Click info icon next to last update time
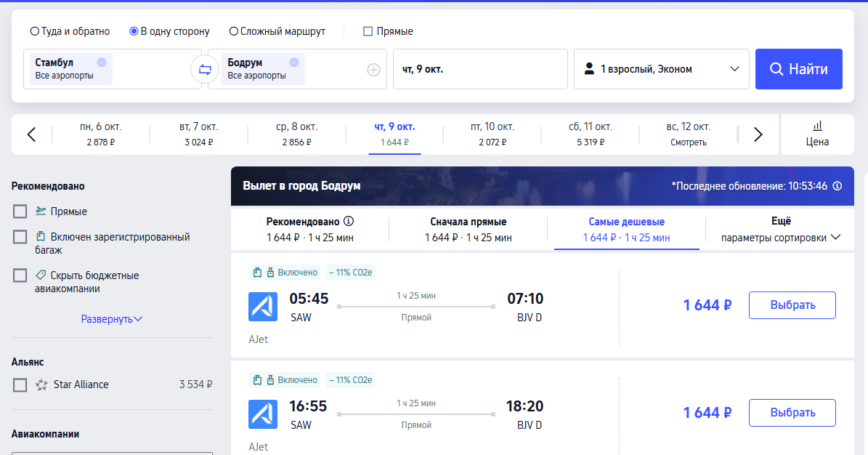 pyautogui.click(x=837, y=186)
